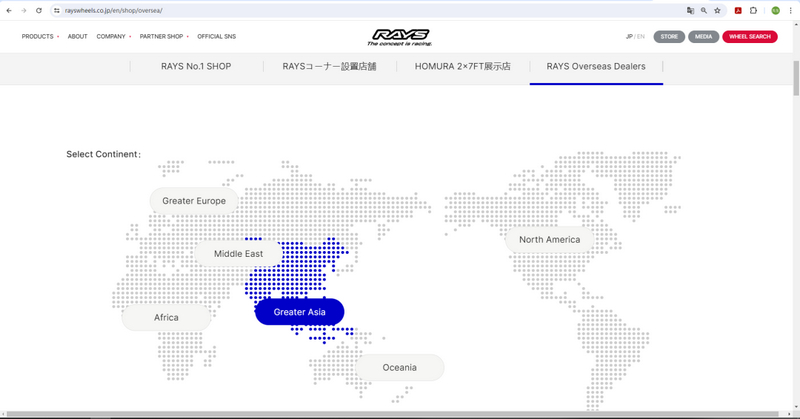The width and height of the screenshot is (800, 419).
Task: Open the Adobe Acrobat extension icon
Action: pyautogui.click(x=738, y=10)
